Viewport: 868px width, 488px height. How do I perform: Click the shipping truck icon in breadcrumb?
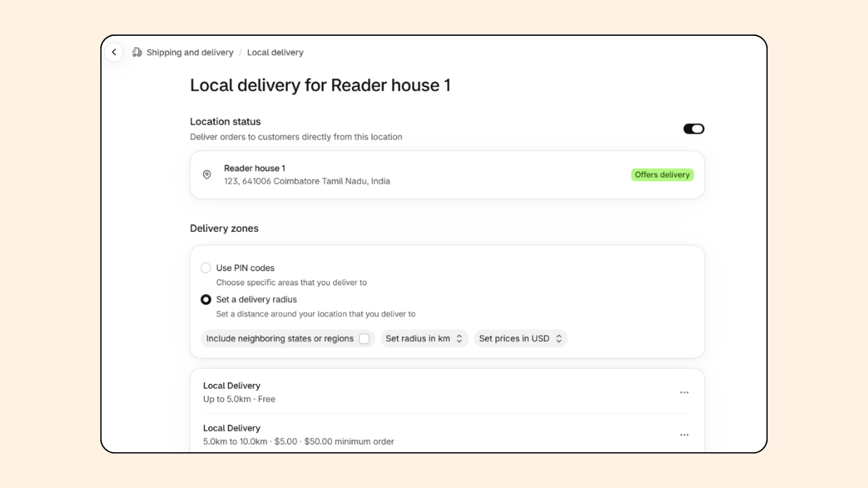coord(137,52)
